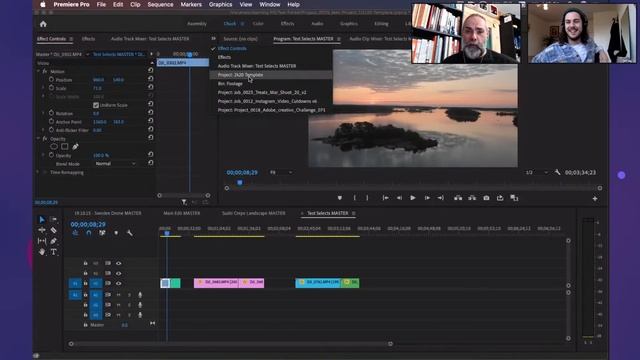The width and height of the screenshot is (640, 360).
Task: Open the Master clip dropdown arrow
Action: coord(88,54)
